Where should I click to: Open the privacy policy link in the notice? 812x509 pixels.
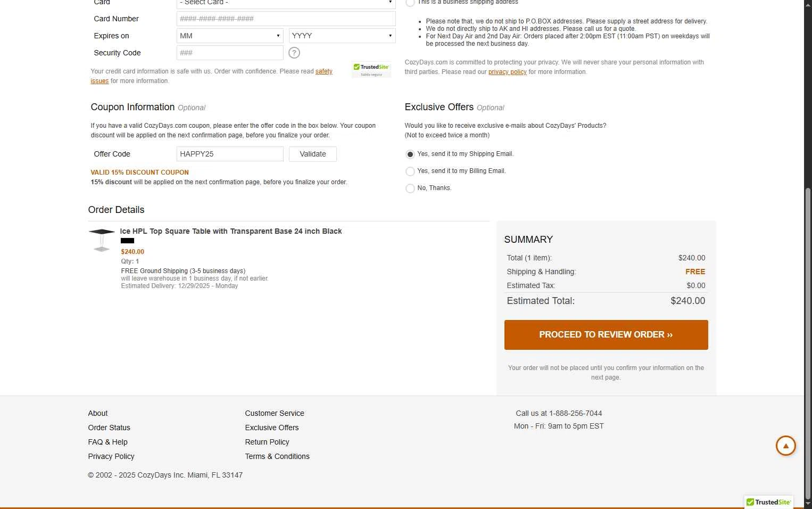[507, 72]
